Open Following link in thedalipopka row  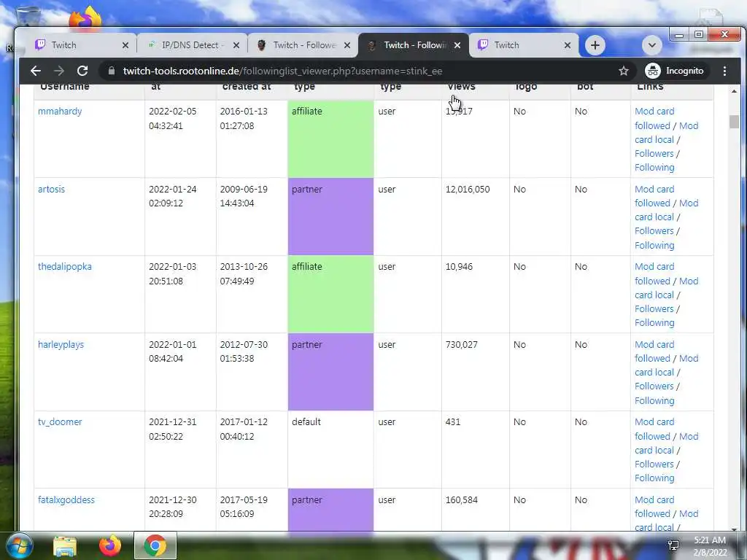[x=654, y=323]
